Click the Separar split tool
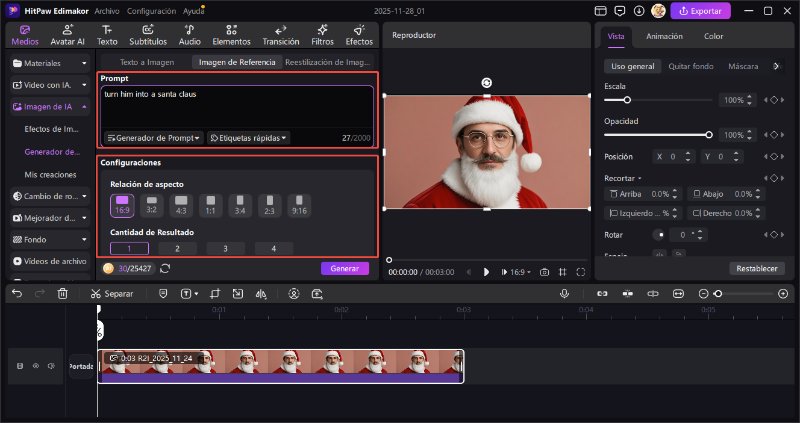800x423 pixels. (x=112, y=294)
